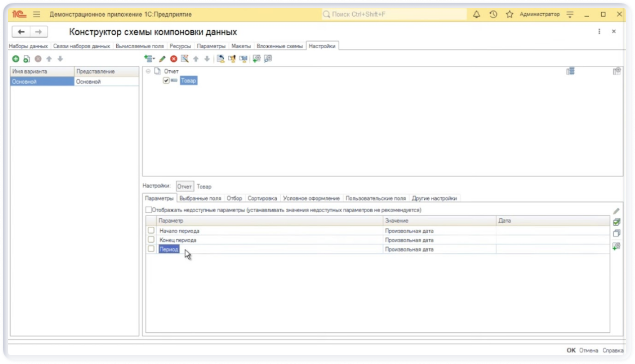Image resolution: width=635 pixels, height=364 pixels.
Task: Switch settings scope to Товар
Action: (204, 187)
